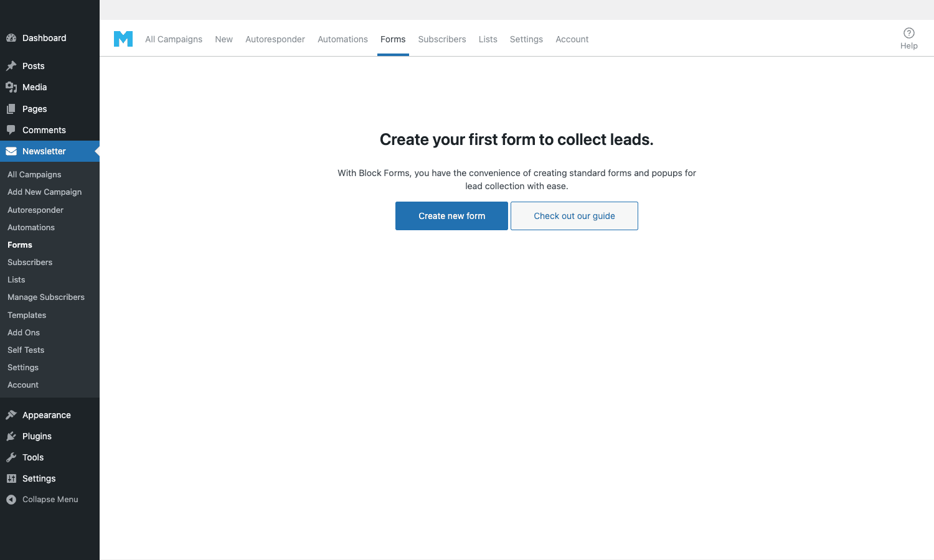Click the Help label under icon
This screenshot has height=560, width=934.
[909, 46]
